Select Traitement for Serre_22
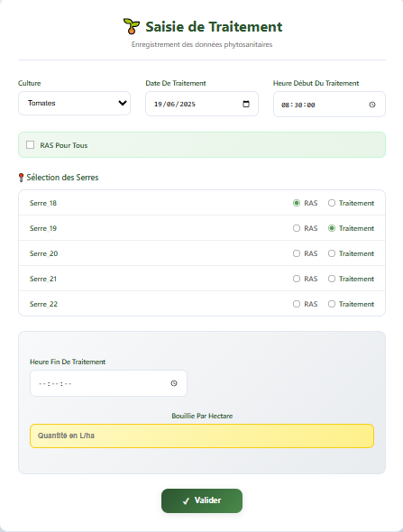Viewport: 403px width, 532px height. click(332, 304)
